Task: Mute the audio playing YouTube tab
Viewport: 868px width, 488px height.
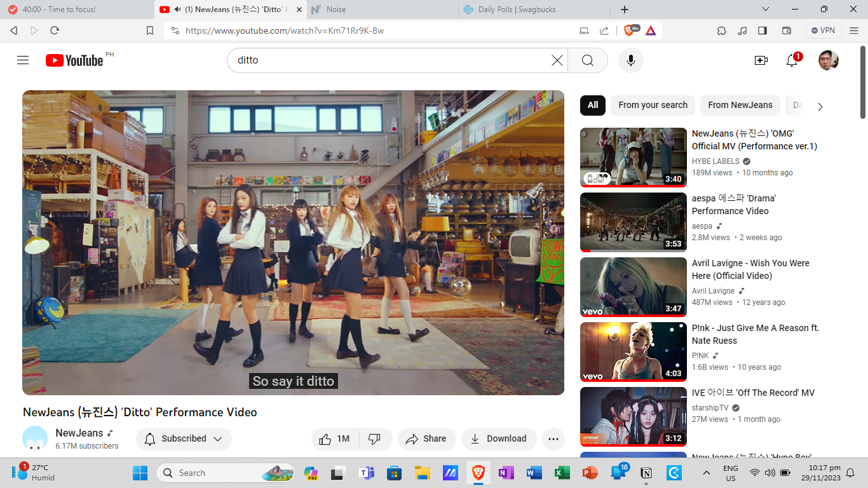Action: (x=179, y=10)
